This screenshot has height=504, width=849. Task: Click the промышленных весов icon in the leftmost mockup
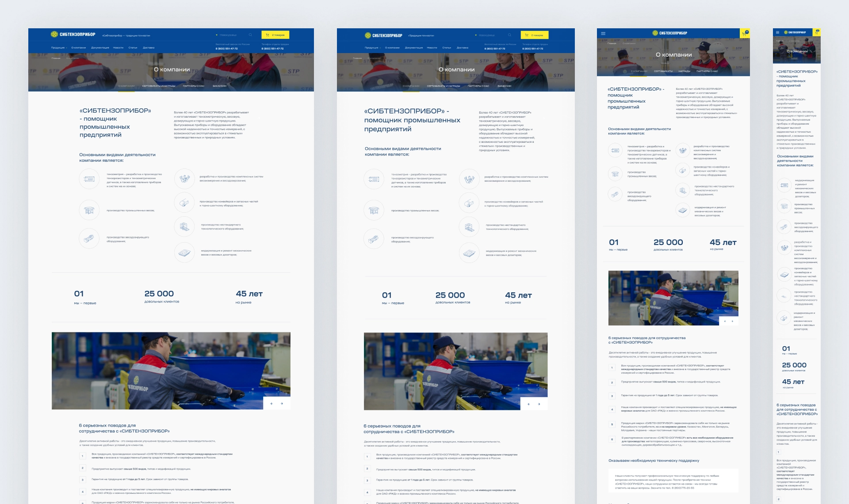[x=89, y=210]
